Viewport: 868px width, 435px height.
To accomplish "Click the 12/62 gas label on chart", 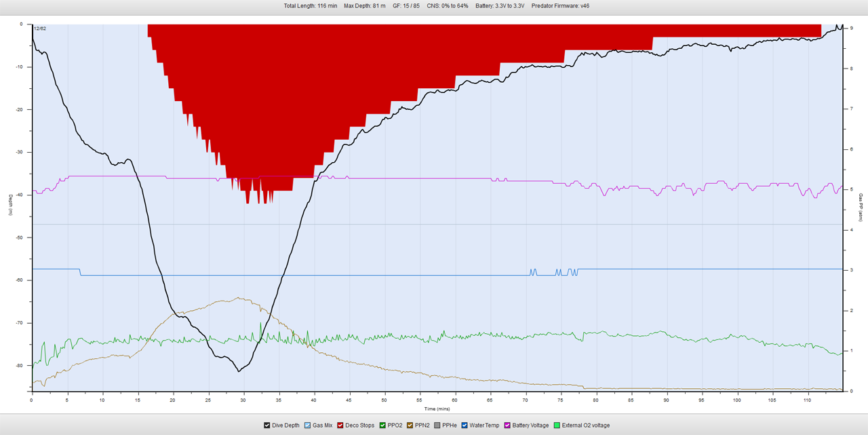I will [x=39, y=29].
